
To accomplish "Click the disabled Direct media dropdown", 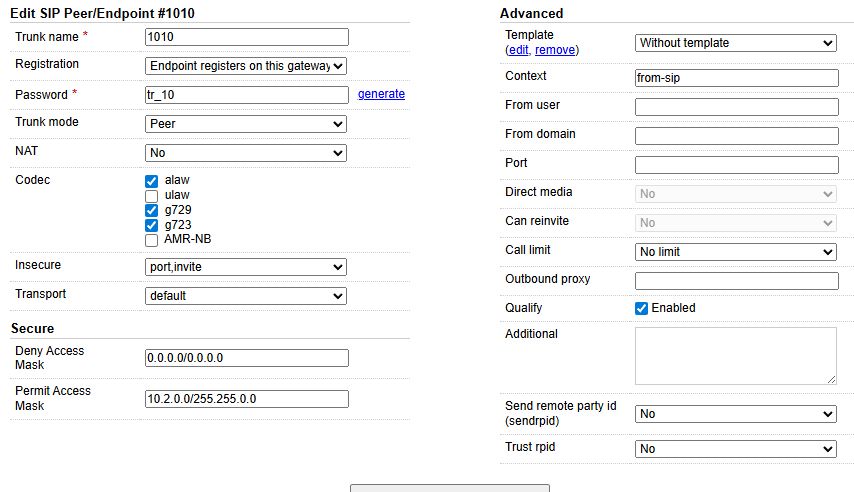I will coord(736,194).
